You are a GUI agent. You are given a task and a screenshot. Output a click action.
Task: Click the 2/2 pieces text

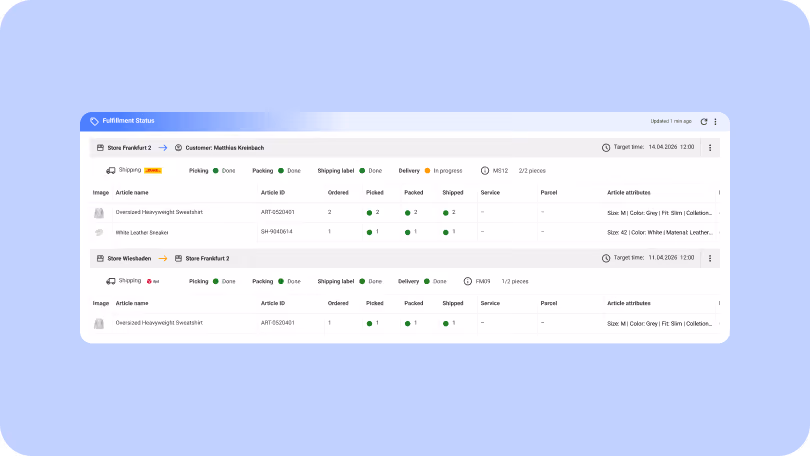click(532, 170)
